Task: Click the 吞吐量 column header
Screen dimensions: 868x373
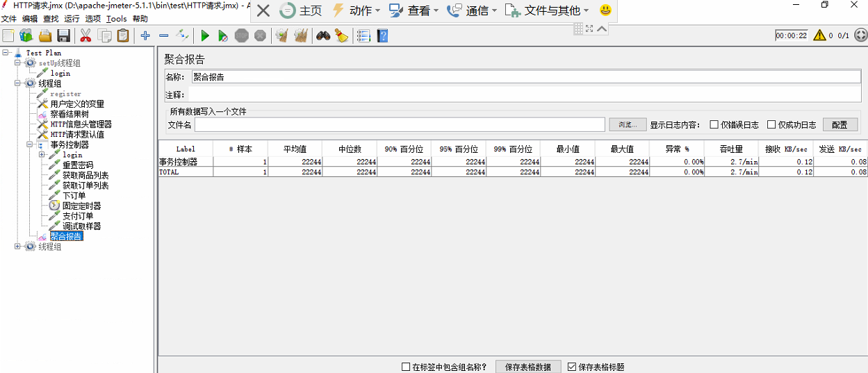Action: 731,149
